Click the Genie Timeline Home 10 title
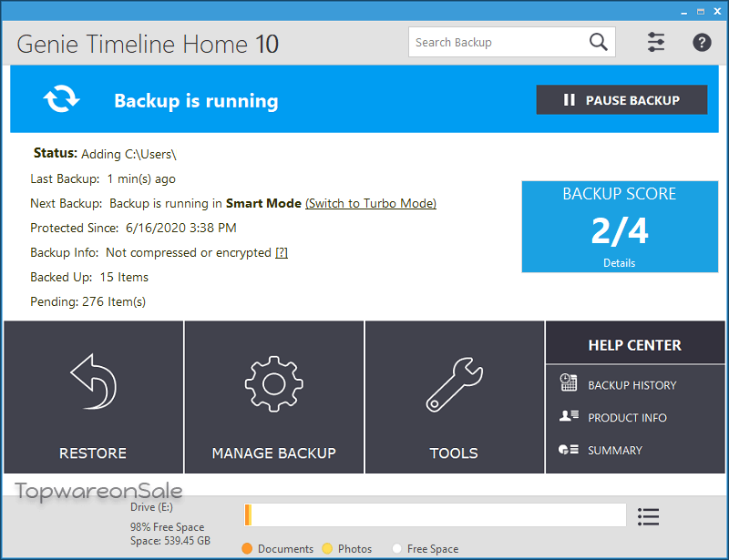Image resolution: width=729 pixels, height=560 pixels. click(148, 45)
